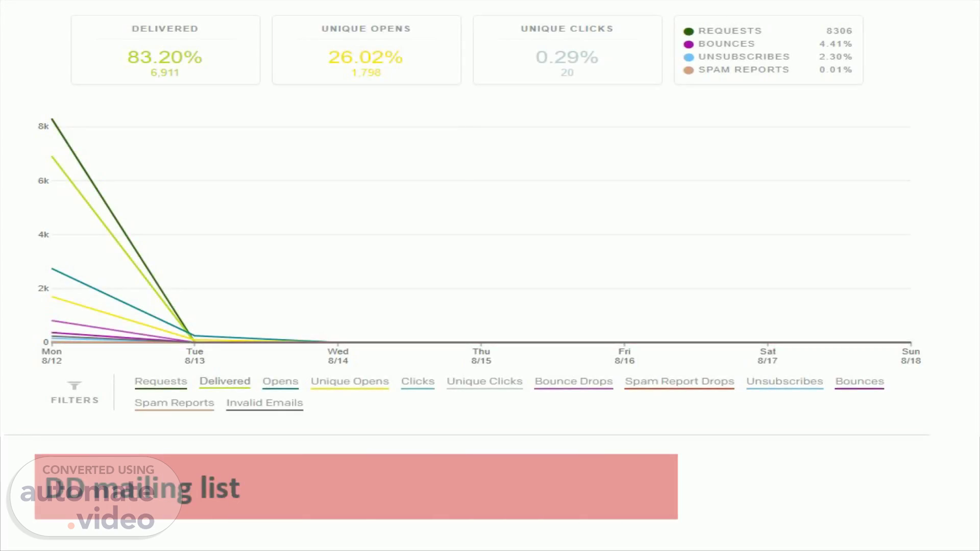The height and width of the screenshot is (551, 980).
Task: Click the Tue 8/13 axis marker
Action: pos(194,356)
